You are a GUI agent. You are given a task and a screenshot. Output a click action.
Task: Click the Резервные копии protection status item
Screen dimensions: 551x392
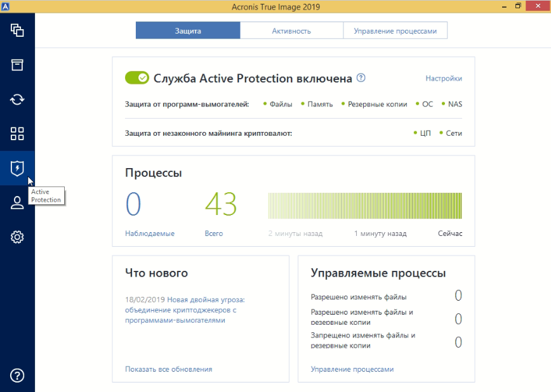375,104
